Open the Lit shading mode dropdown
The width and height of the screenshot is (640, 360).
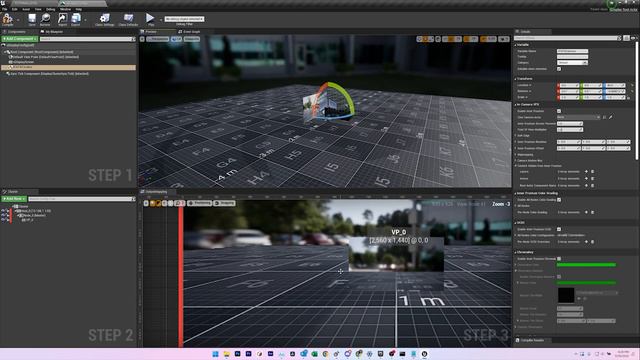(176, 39)
